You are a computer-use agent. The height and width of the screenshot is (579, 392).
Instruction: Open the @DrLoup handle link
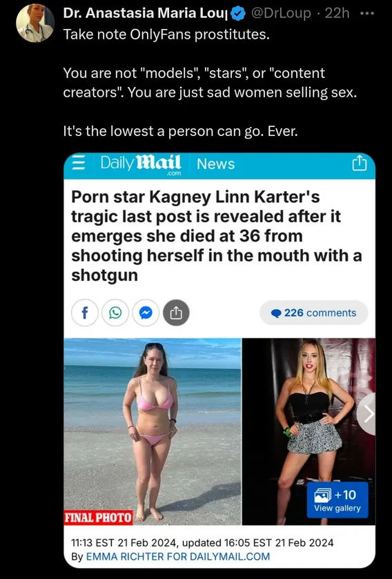tap(280, 13)
